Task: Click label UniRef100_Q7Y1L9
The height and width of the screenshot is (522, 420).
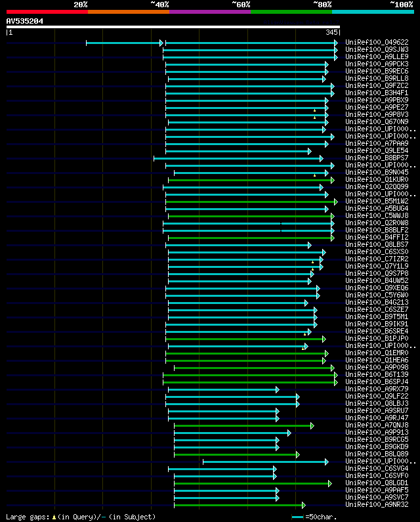Action: 377,266
